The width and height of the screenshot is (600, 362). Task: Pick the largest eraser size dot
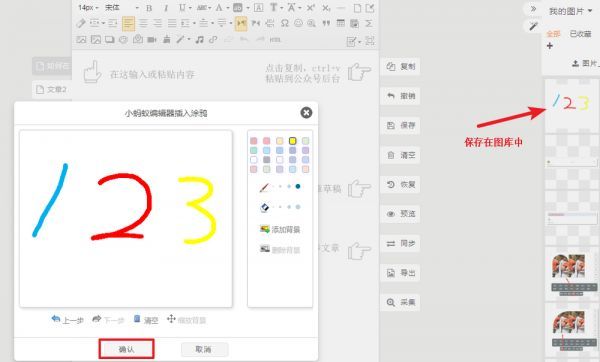[x=298, y=207]
